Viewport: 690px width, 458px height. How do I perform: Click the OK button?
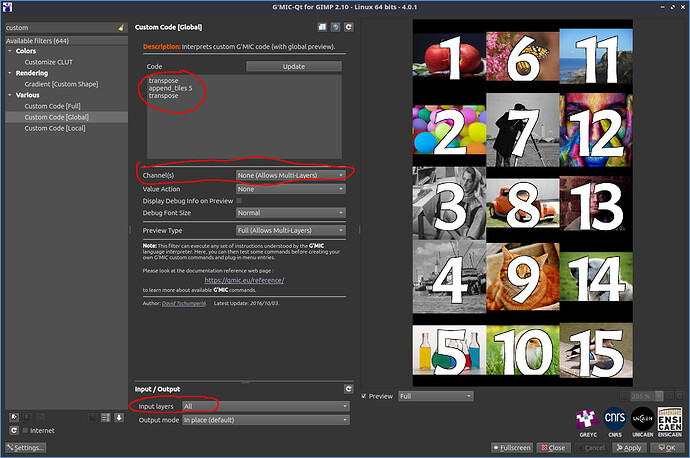point(667,447)
